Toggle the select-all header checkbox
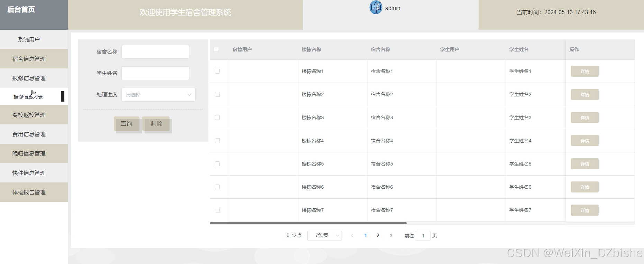Viewport: 644px width, 264px height. tap(216, 49)
